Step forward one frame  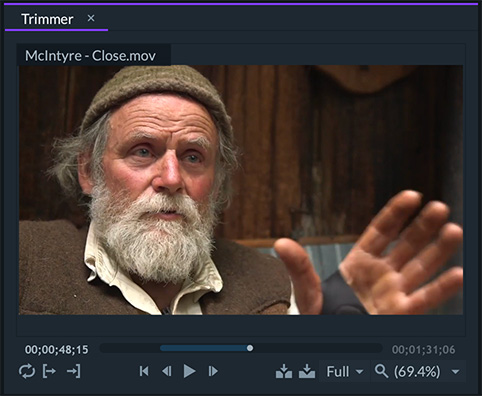pos(213,371)
